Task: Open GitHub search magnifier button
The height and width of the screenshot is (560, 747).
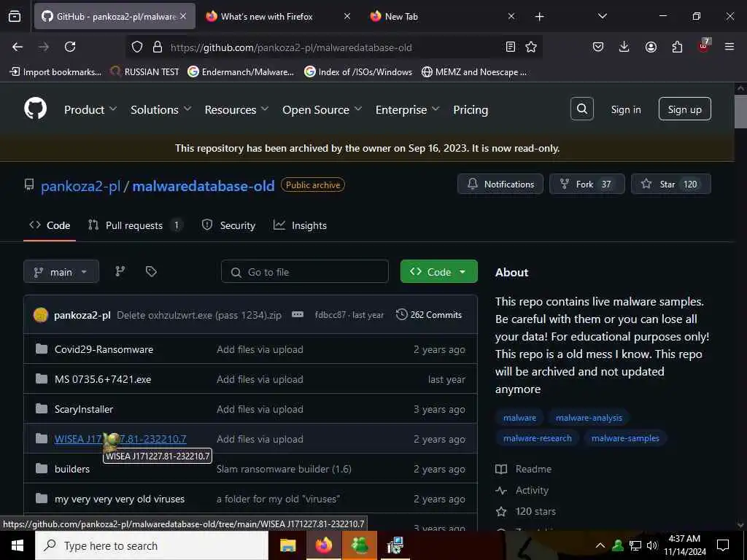Action: 581,109
